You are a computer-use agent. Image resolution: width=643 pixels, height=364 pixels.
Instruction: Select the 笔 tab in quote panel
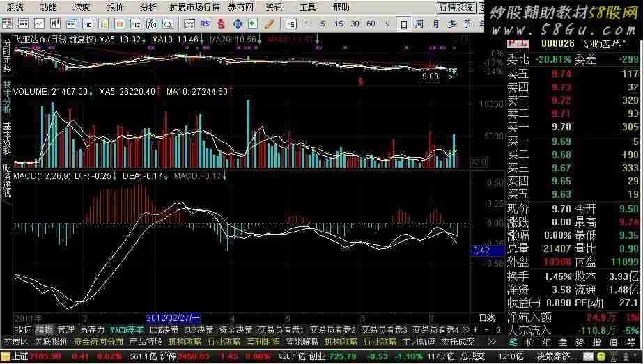click(513, 341)
